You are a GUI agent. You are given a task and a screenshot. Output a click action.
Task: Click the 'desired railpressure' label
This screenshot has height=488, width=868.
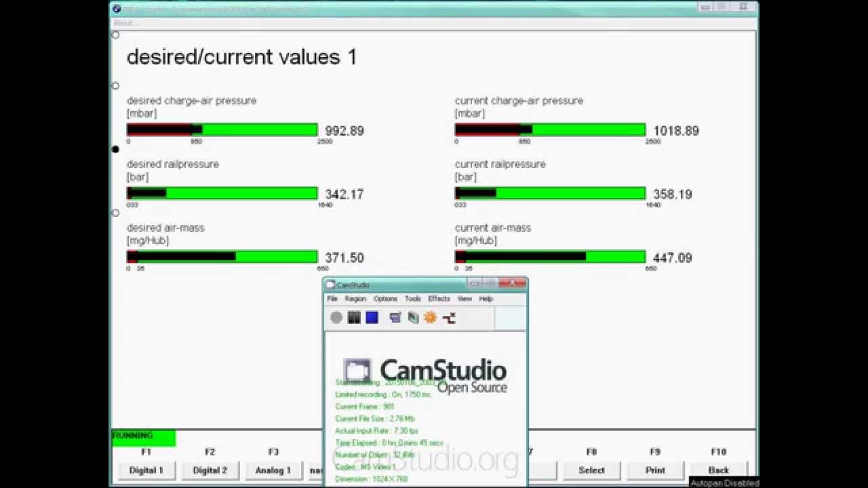tap(173, 164)
